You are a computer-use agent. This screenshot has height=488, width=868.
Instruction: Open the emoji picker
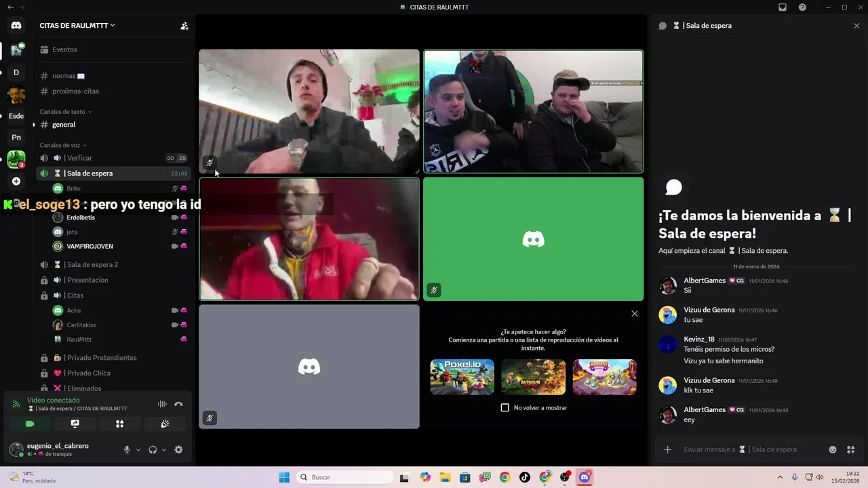833,449
